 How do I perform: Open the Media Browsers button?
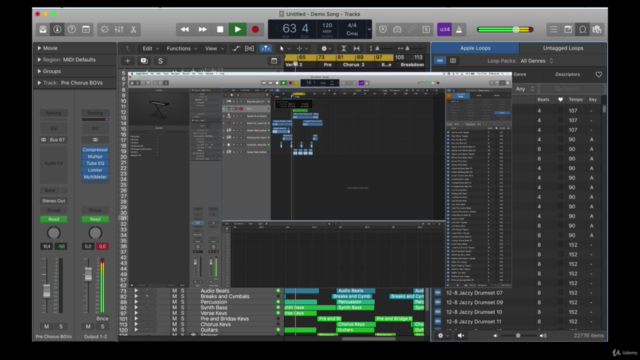click(597, 29)
